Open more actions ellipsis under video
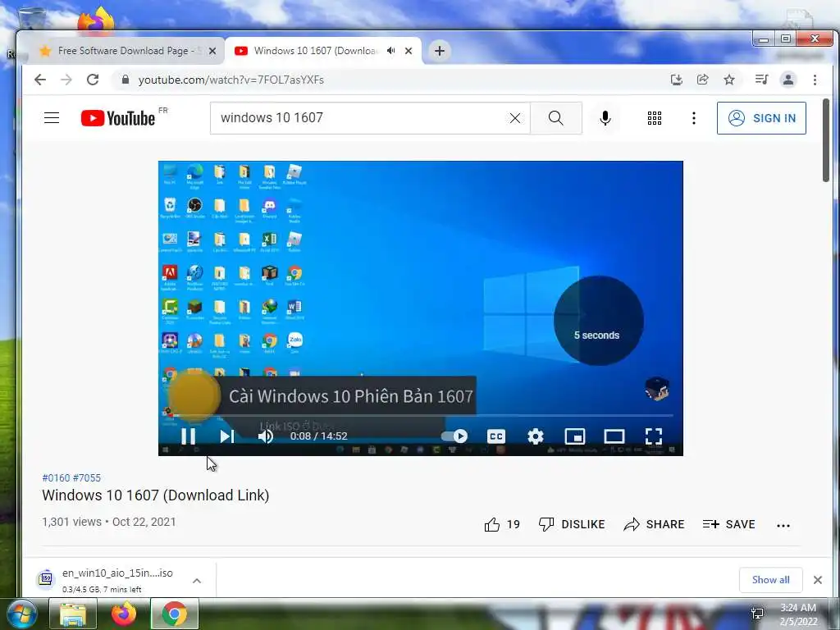 (783, 526)
